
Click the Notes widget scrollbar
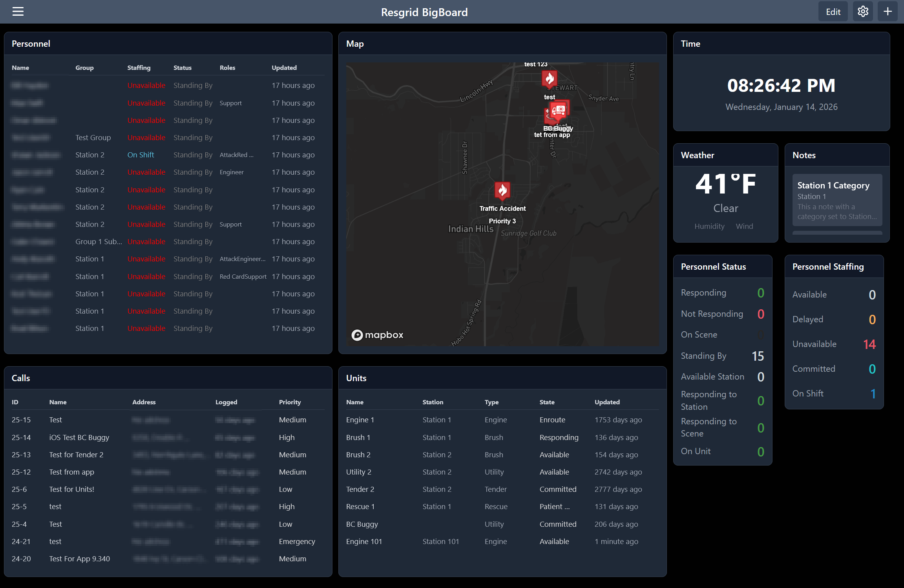coord(837,233)
